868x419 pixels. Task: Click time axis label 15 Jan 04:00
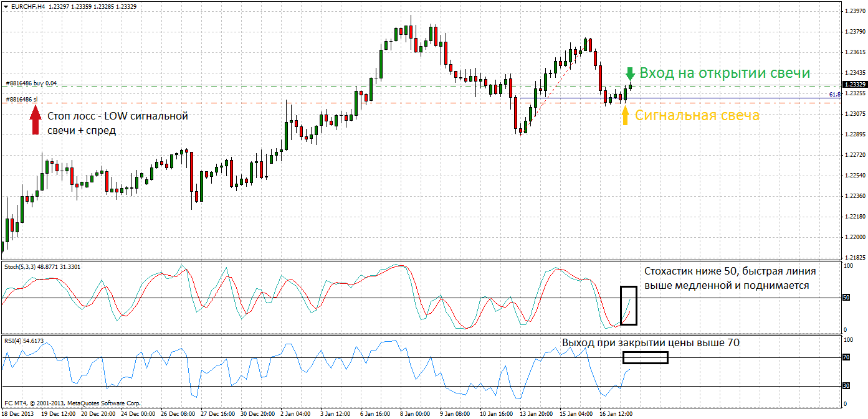(x=577, y=413)
